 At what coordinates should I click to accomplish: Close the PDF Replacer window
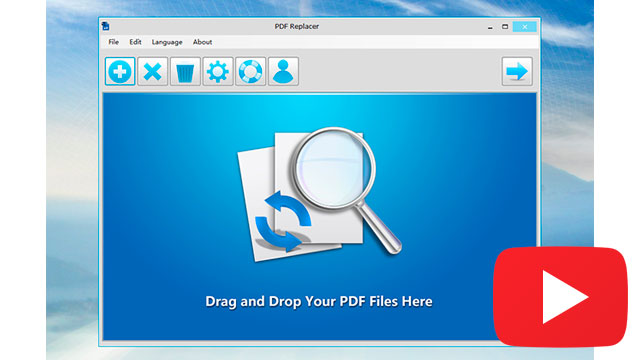(x=524, y=27)
